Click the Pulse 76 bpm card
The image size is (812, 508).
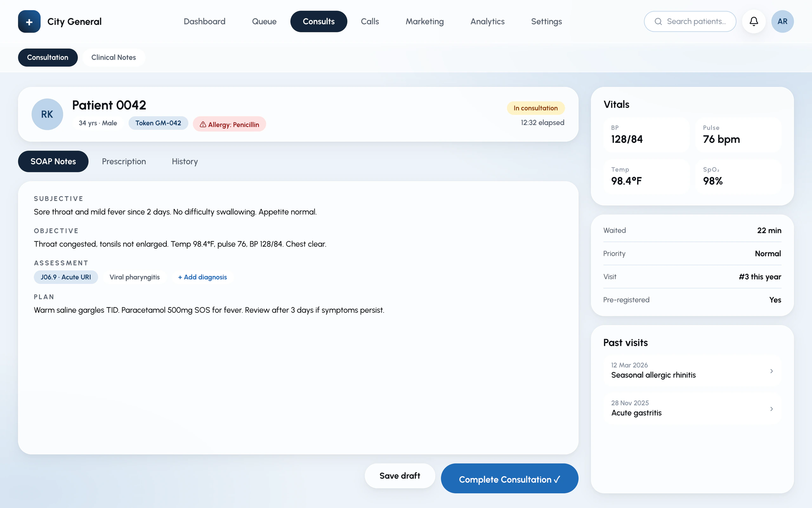738,135
